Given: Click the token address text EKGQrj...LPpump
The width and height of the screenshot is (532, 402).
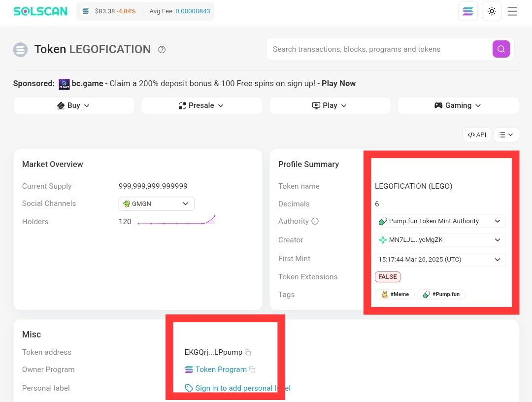Looking at the screenshot, I should [x=213, y=352].
